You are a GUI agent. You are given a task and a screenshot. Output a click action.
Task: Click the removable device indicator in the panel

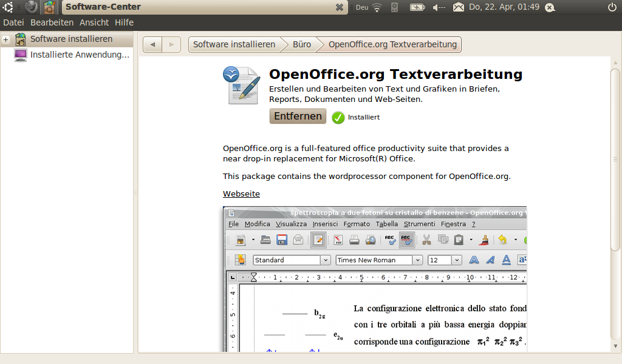[x=394, y=7]
